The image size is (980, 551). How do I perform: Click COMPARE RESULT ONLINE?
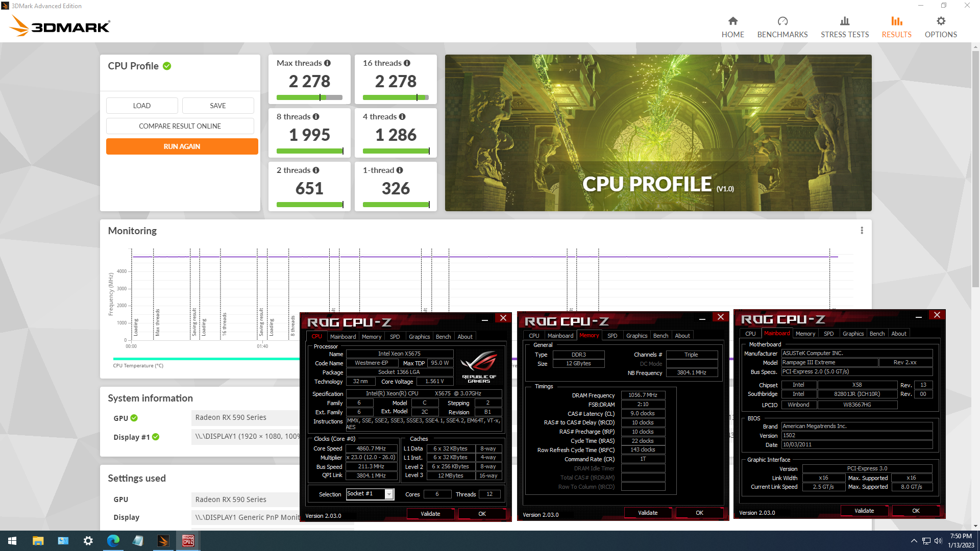(x=180, y=126)
